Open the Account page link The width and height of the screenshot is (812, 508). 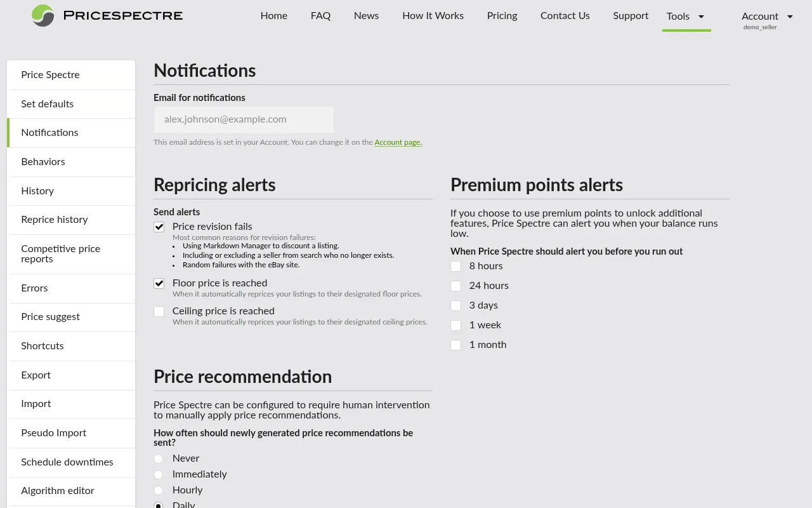[x=398, y=142]
